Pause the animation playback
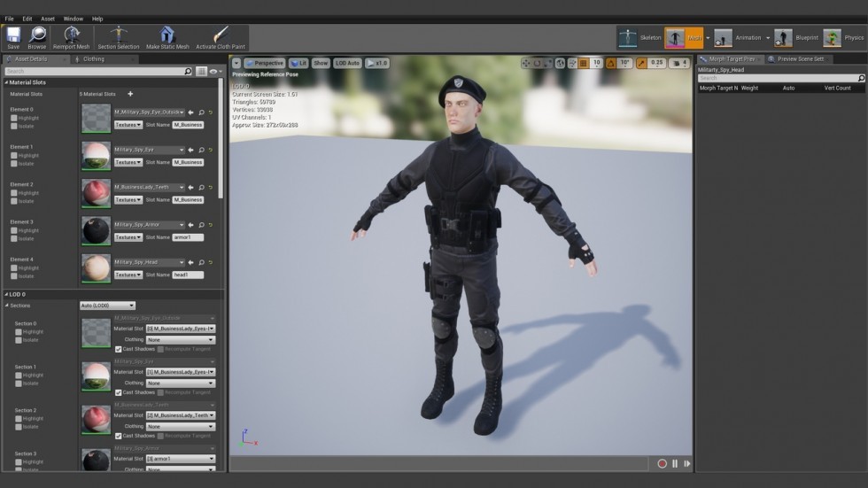 click(675, 464)
